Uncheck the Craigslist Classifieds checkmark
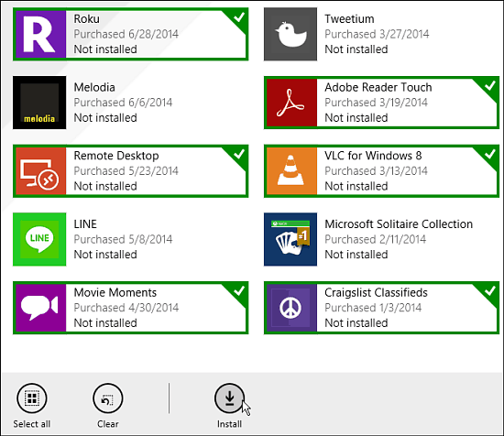 click(490, 290)
